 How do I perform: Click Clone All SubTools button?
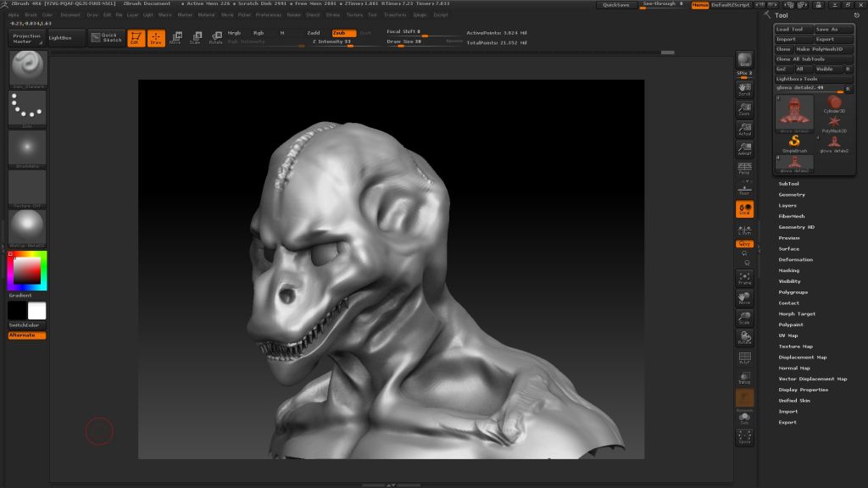(x=814, y=59)
